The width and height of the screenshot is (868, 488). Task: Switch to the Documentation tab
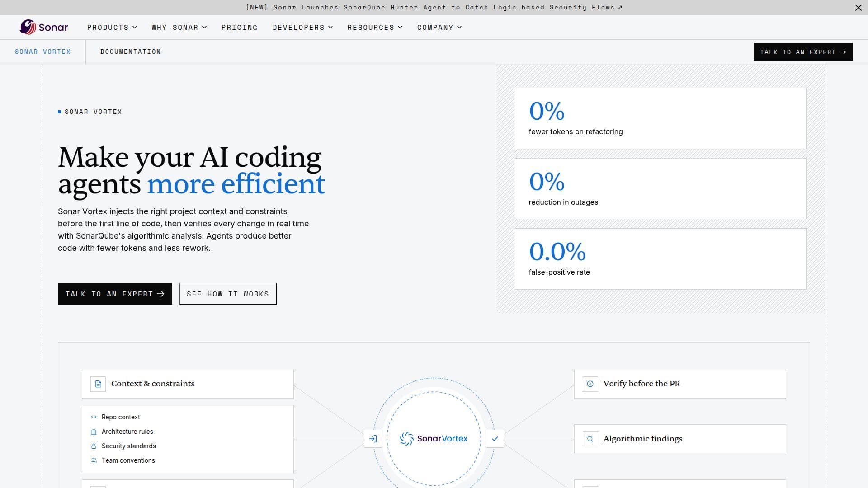[x=131, y=52]
